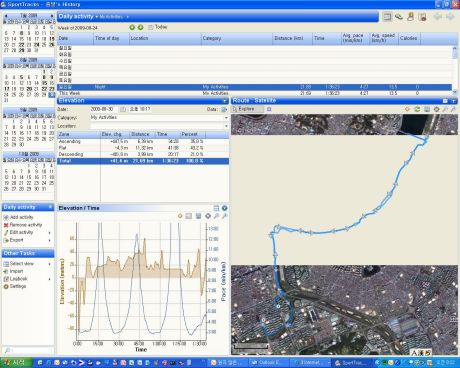Viewport: 460px width, 368px height.
Task: Open the calendar picker beside the date field
Action: (123, 109)
